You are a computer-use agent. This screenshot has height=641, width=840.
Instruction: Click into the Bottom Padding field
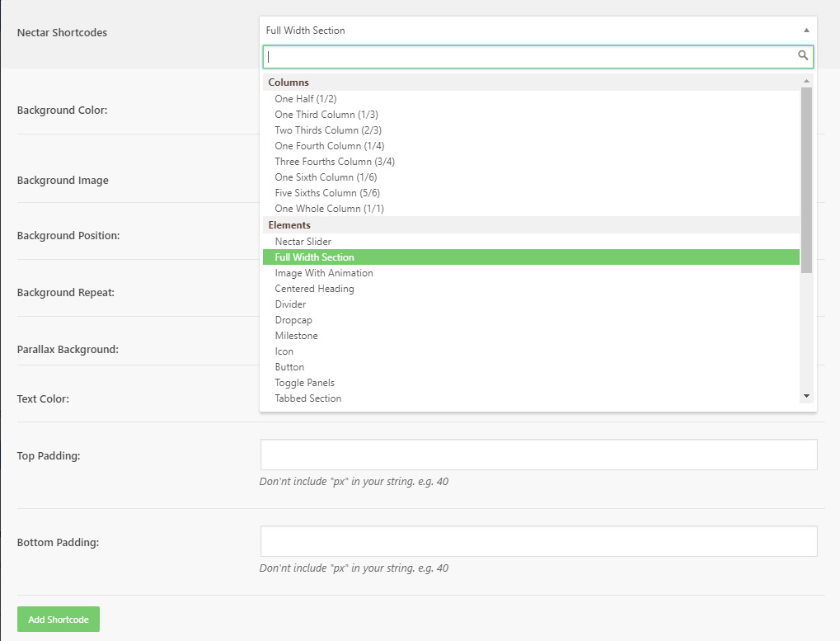pos(538,541)
